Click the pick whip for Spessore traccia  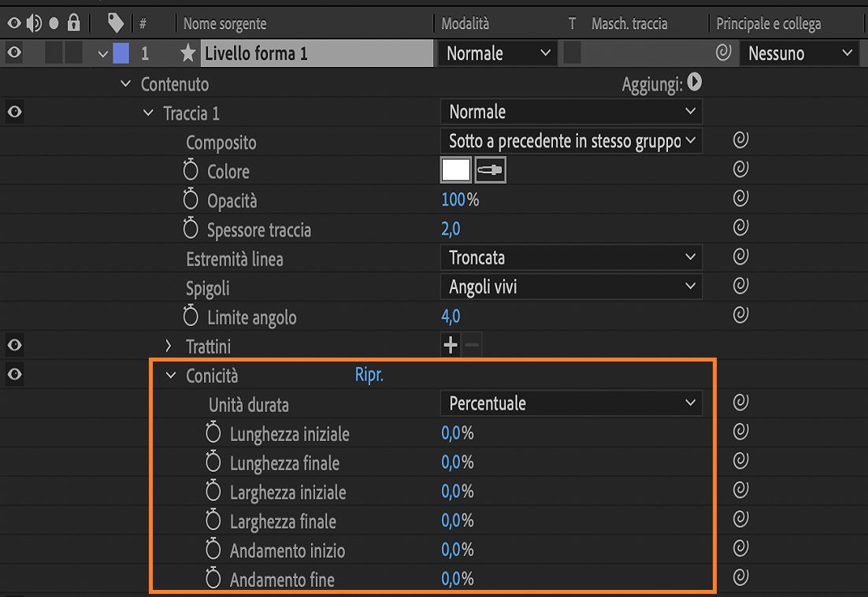tap(740, 227)
